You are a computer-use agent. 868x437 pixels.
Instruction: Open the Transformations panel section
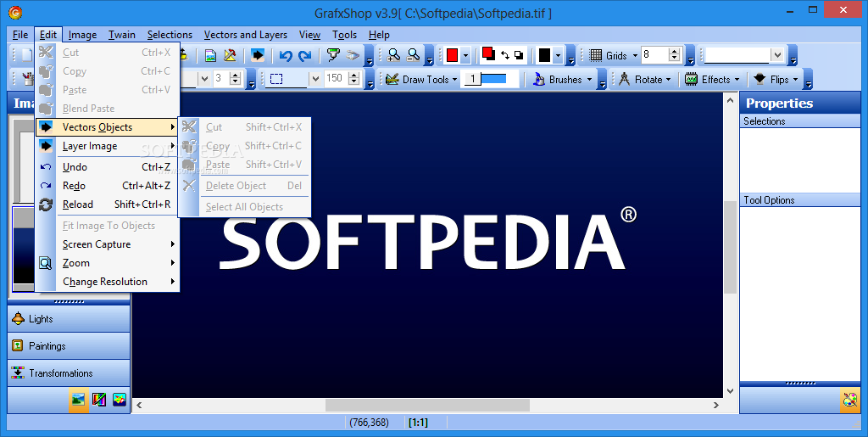tap(70, 373)
